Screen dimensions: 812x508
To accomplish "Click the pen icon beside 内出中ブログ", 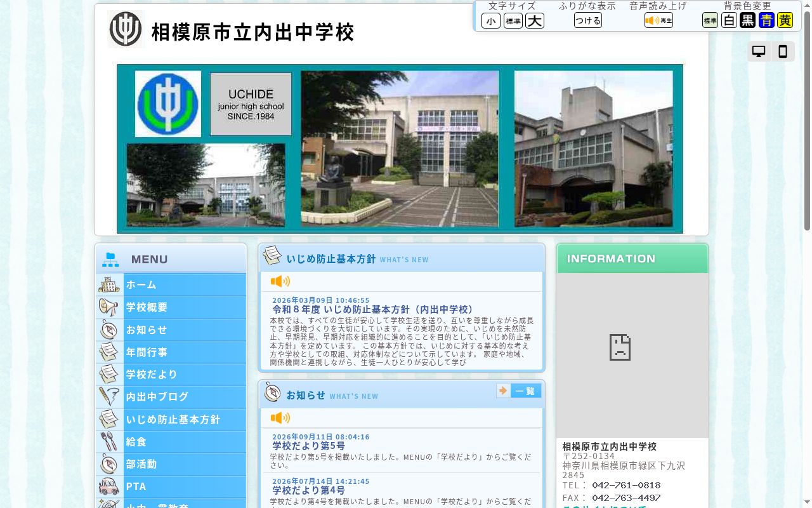I will [x=109, y=397].
